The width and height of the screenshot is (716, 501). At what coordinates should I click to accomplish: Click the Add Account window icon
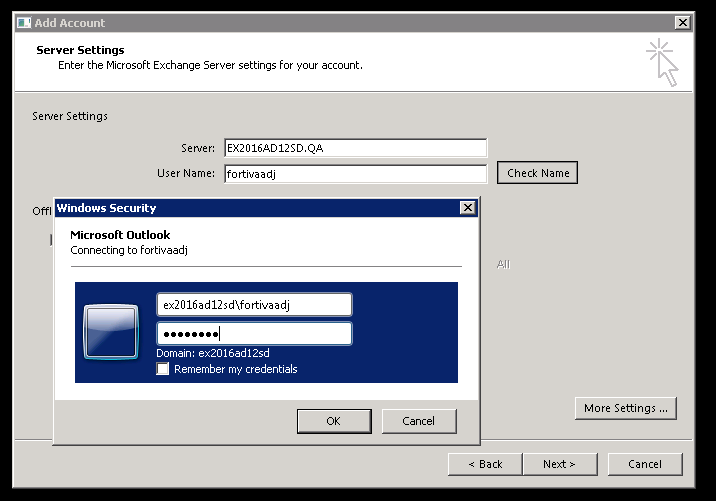click(23, 23)
